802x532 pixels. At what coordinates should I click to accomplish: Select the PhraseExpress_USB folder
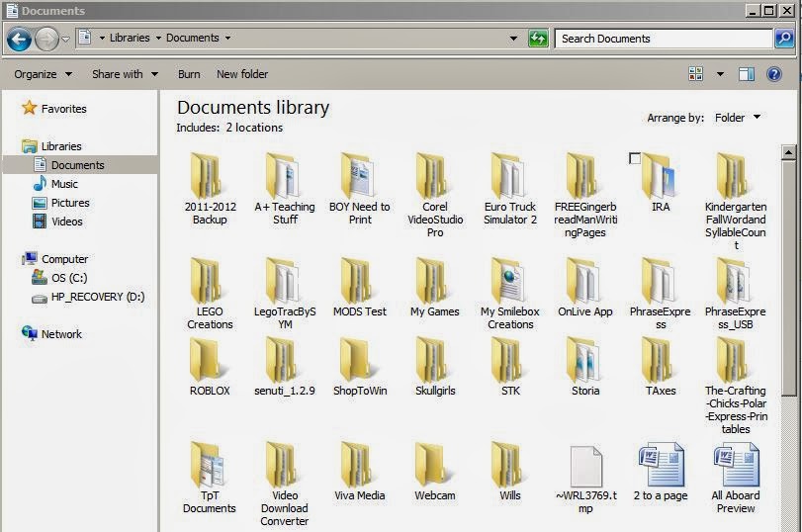(735, 294)
